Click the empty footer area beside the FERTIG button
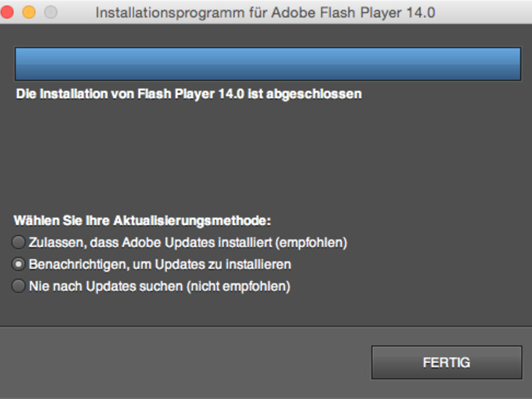The width and height of the screenshot is (532, 399). click(187, 362)
